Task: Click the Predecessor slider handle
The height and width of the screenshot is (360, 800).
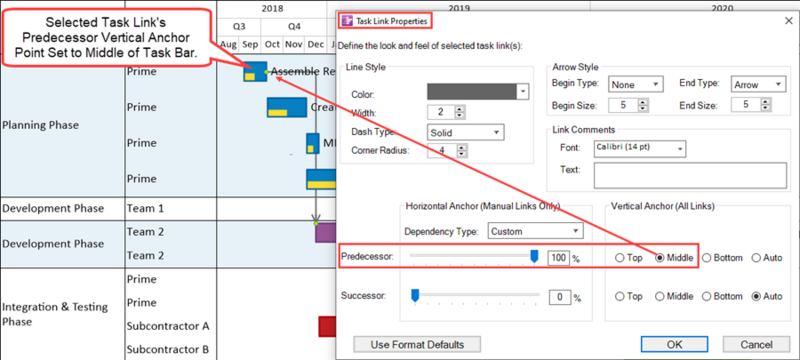Action: 534,256
